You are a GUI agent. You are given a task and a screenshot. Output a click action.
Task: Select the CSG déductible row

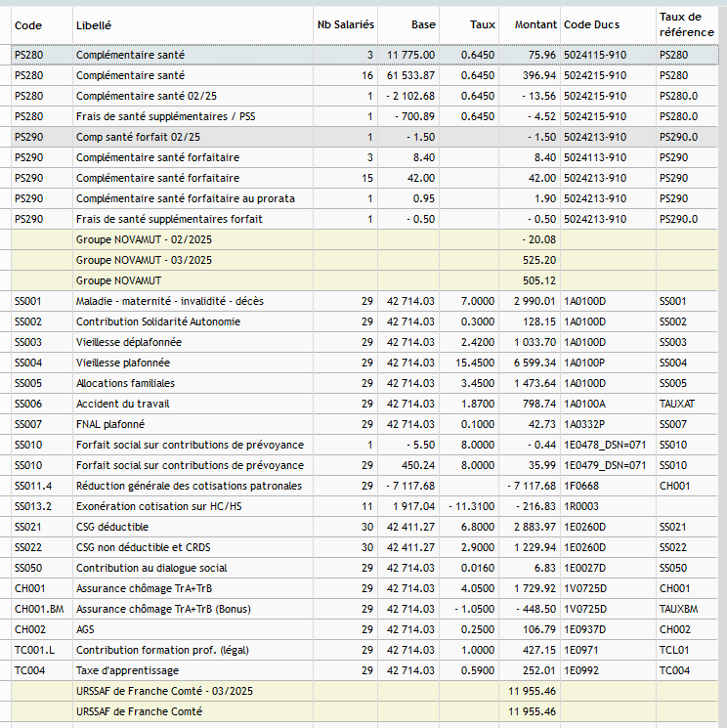(x=364, y=527)
